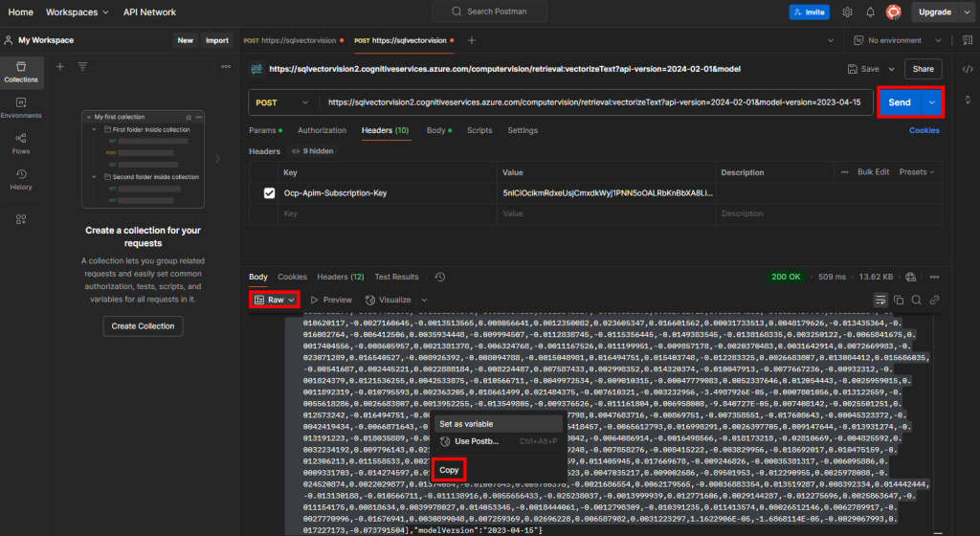Search within the response body

tap(916, 300)
